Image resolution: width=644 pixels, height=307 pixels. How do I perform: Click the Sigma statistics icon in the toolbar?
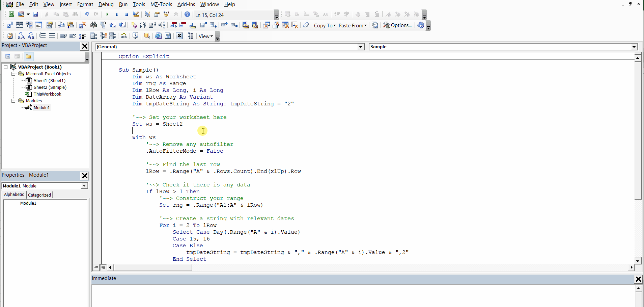pos(179,36)
